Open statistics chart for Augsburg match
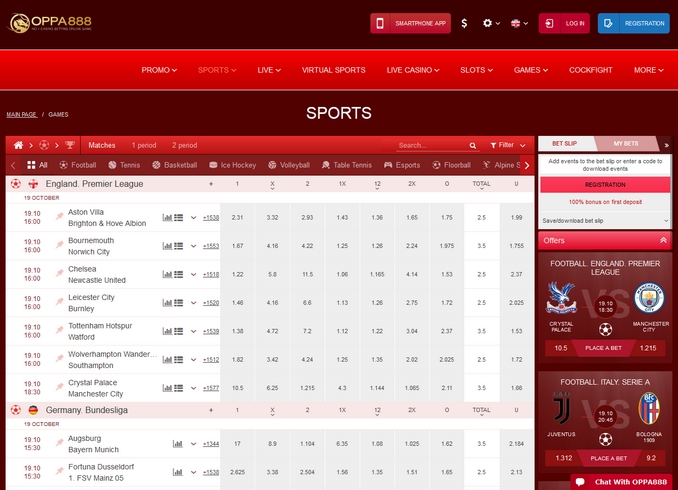This screenshot has height=490, width=678. pos(178,444)
